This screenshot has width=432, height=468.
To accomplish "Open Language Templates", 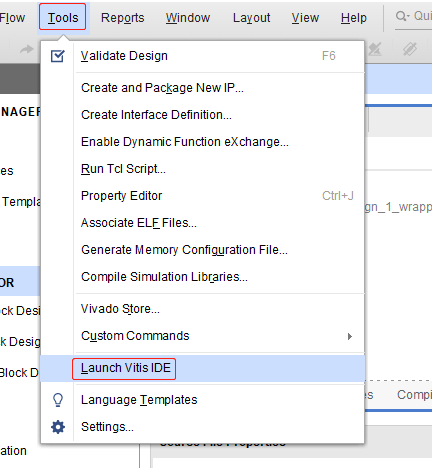I will pyautogui.click(x=202, y=400).
